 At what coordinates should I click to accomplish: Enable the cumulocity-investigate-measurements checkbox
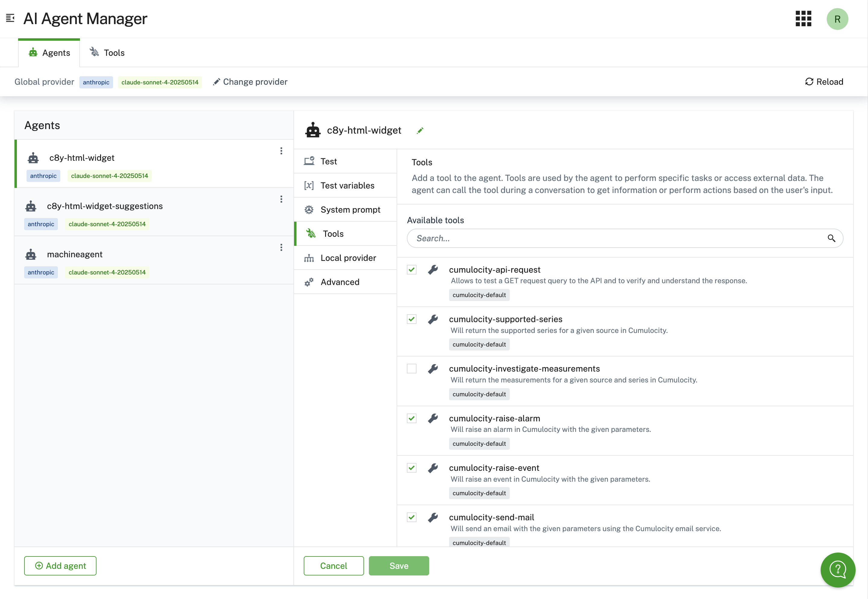click(x=412, y=369)
